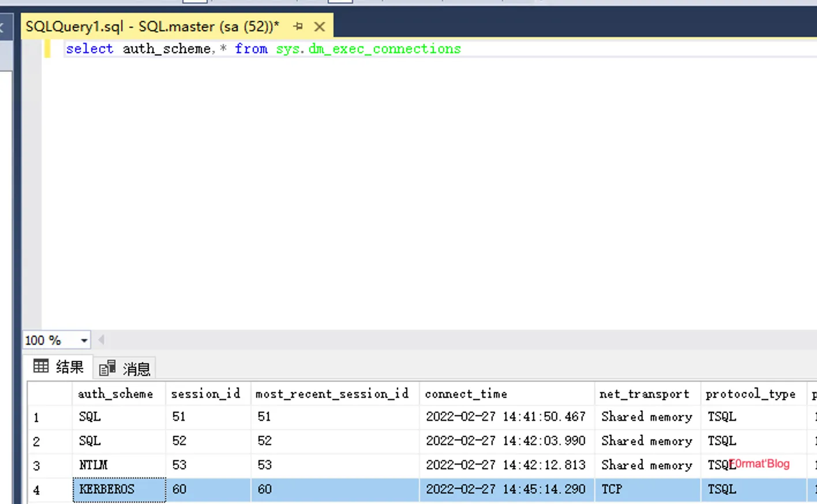
Task: Select the protocol_type column header
Action: (x=750, y=394)
